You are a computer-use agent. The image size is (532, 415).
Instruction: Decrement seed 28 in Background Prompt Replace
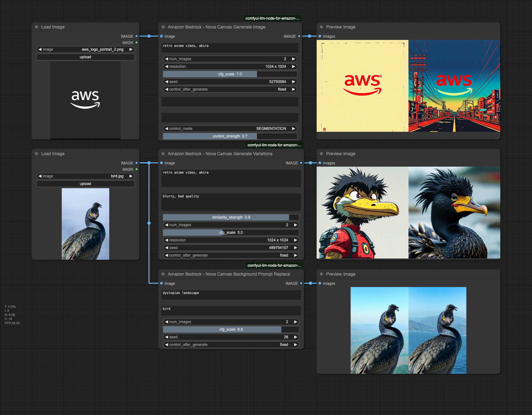tap(167, 337)
